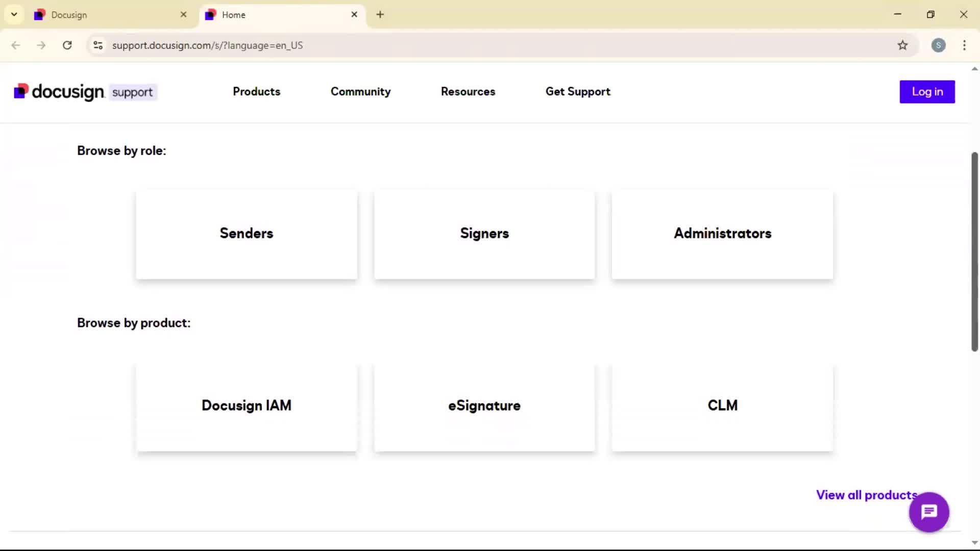
Task: Click the scrollbar down arrow
Action: coord(974,543)
